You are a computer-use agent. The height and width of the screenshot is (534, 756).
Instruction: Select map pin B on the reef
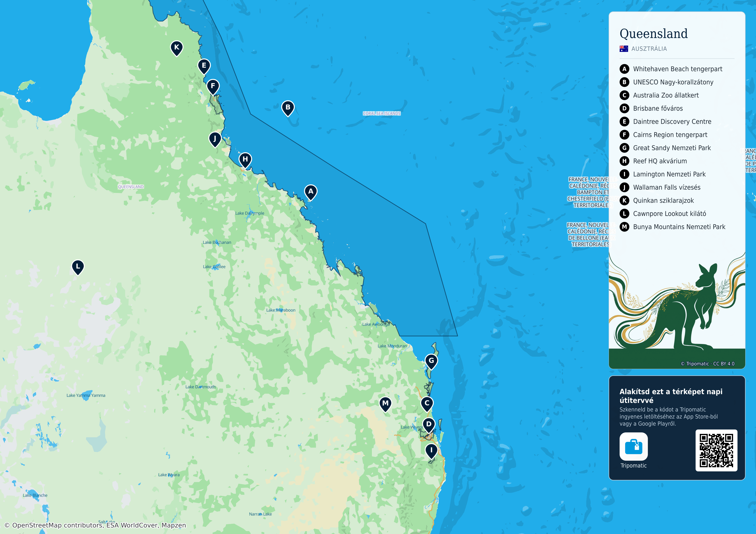point(288,108)
